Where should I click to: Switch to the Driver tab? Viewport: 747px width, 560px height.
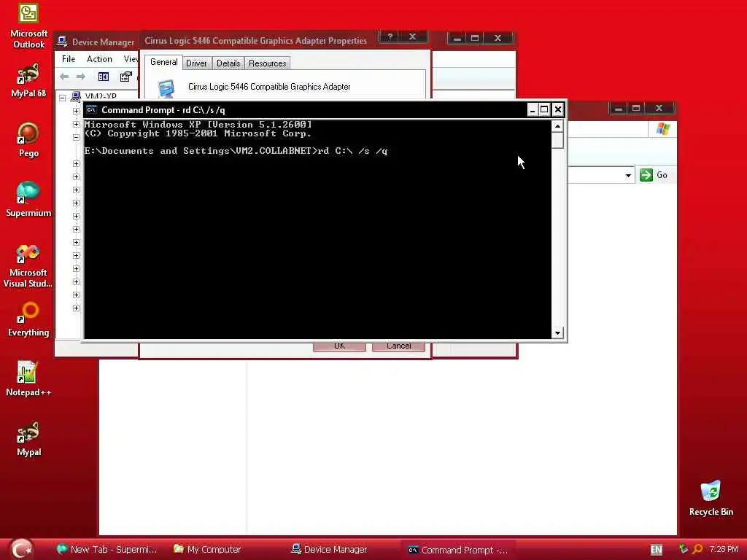click(x=196, y=63)
